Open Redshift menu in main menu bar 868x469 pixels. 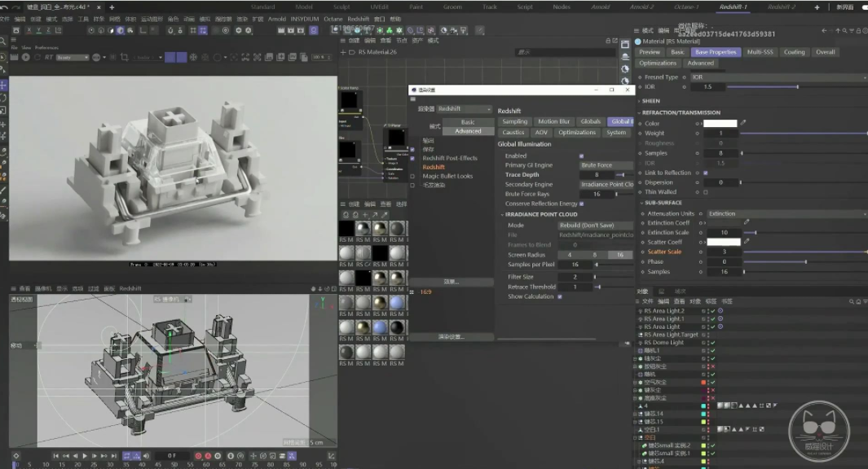pos(358,19)
